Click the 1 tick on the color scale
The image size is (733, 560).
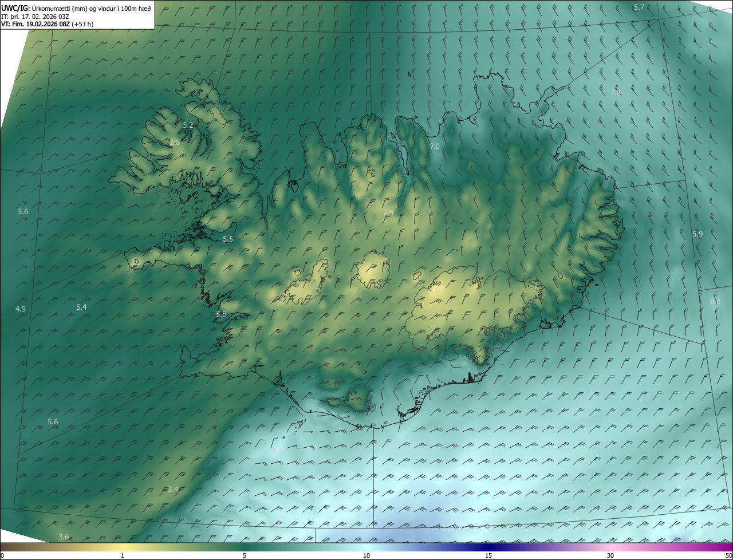(123, 555)
